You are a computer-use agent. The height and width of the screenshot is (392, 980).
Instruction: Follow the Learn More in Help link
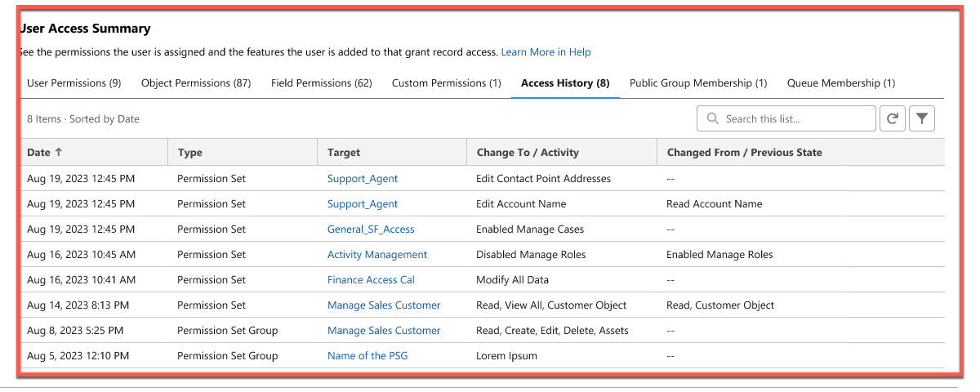point(546,52)
